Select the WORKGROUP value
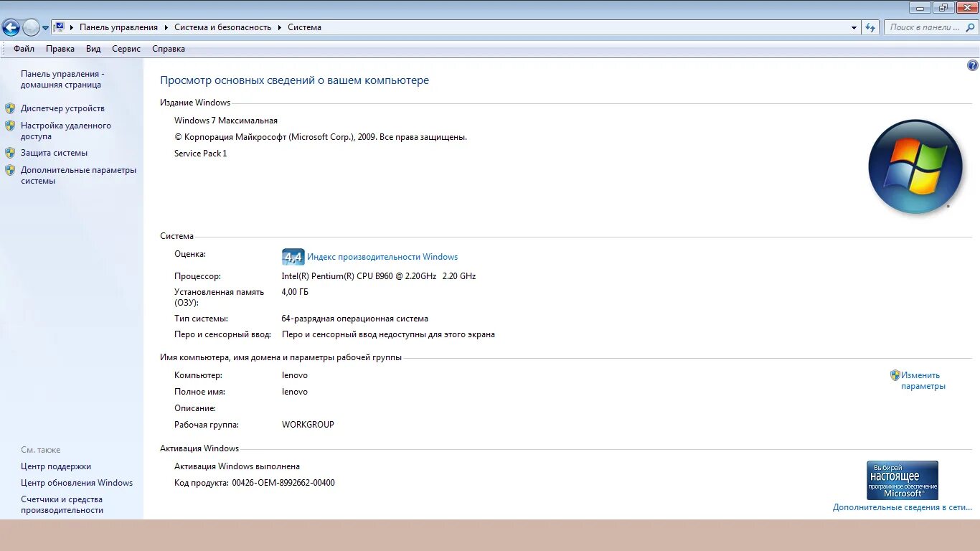The height and width of the screenshot is (551, 980). [308, 425]
